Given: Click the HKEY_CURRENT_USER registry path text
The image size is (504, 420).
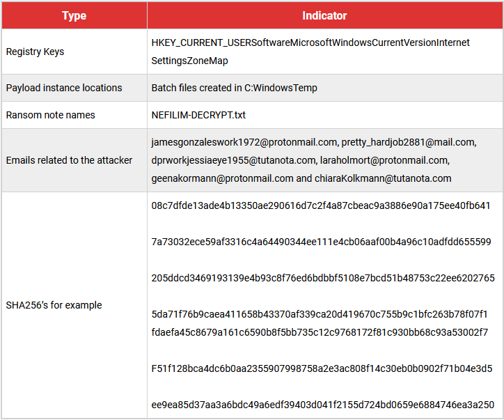Looking at the screenshot, I should coord(310,42).
